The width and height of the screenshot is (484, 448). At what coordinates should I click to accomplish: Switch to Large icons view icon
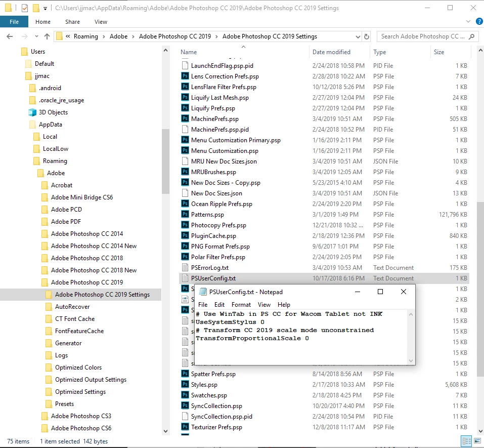[477, 441]
